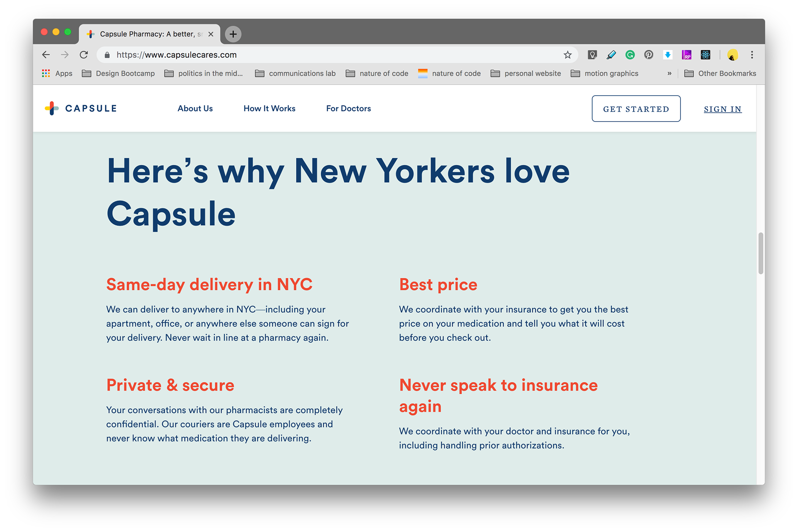The image size is (798, 532).
Task: Click the Same-day delivery in NYC heading
Action: 209,284
